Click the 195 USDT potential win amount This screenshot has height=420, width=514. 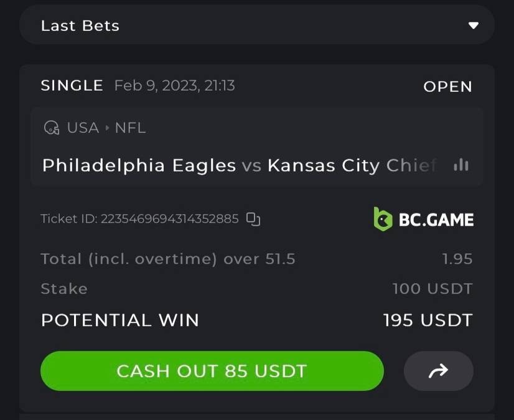(428, 320)
